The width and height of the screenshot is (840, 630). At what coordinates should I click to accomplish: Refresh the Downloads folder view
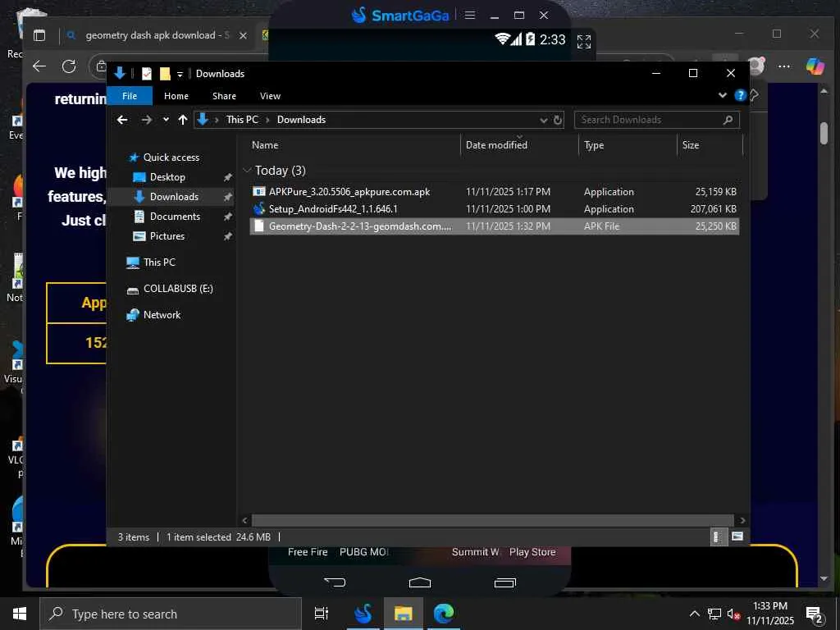pos(558,120)
